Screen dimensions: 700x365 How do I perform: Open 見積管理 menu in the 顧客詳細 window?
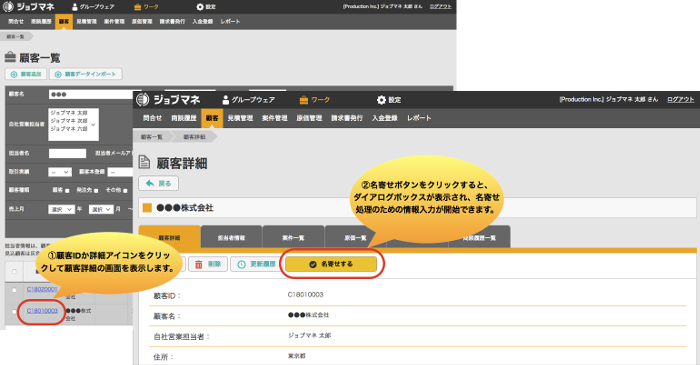coord(240,118)
